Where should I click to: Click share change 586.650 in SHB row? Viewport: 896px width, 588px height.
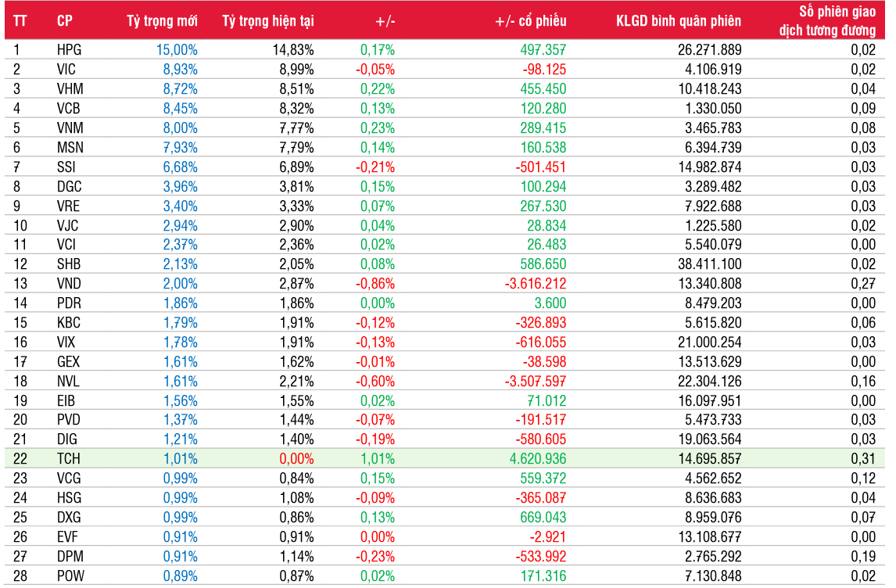(x=543, y=264)
